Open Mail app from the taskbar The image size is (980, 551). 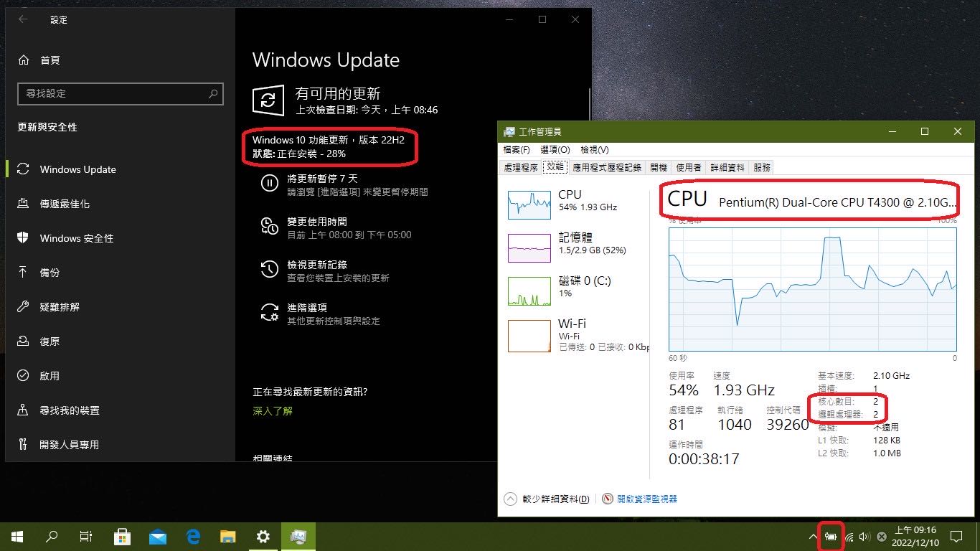[157, 536]
